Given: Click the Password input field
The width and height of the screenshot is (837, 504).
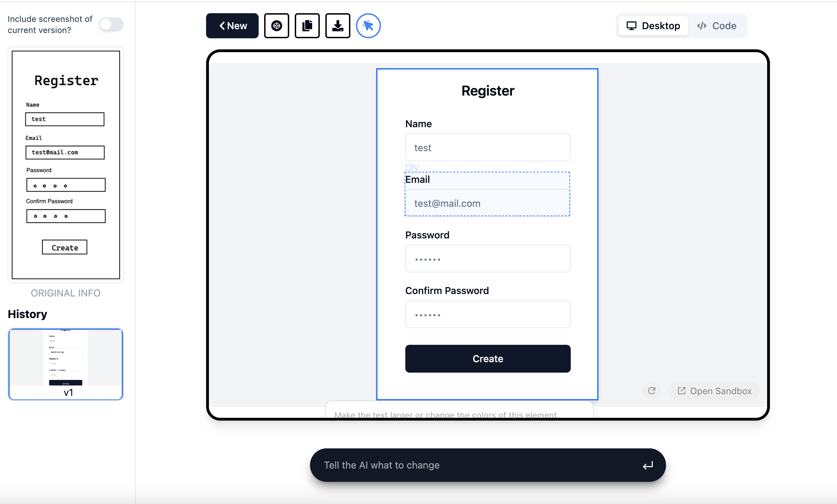Looking at the screenshot, I should [487, 258].
